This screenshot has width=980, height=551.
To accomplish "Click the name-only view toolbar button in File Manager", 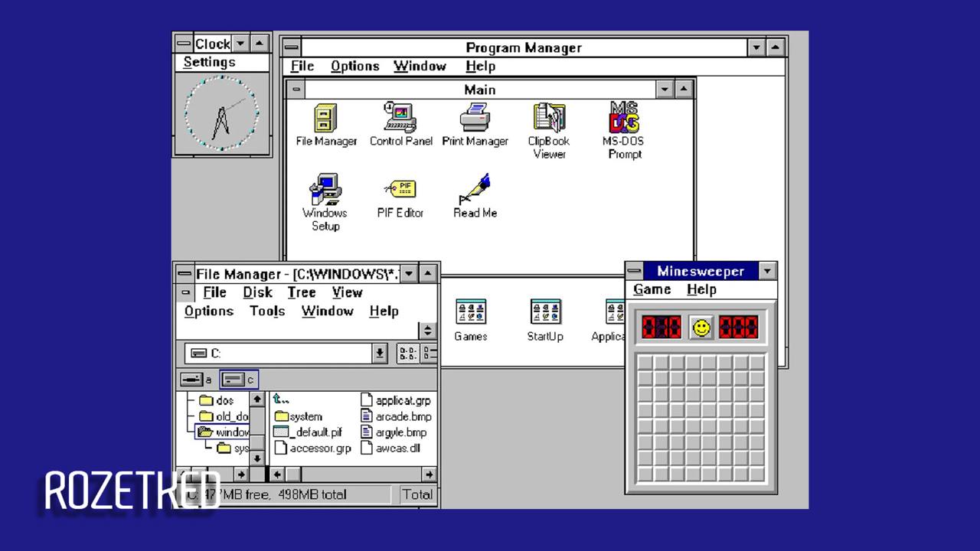I will [x=407, y=354].
